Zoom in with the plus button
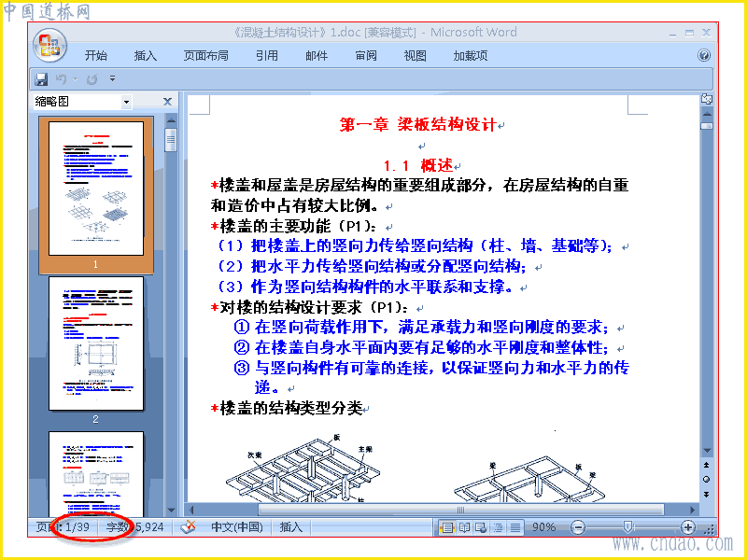 [688, 527]
